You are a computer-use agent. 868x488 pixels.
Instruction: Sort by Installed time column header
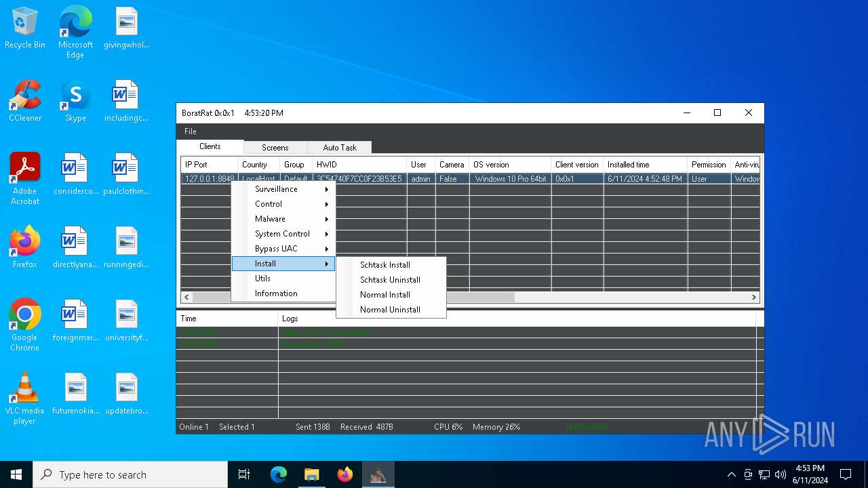(645, 165)
